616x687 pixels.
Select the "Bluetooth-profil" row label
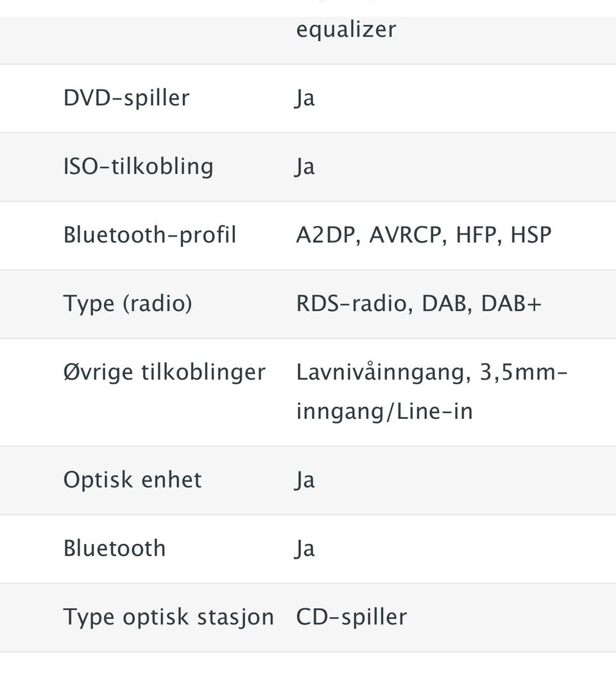(150, 235)
